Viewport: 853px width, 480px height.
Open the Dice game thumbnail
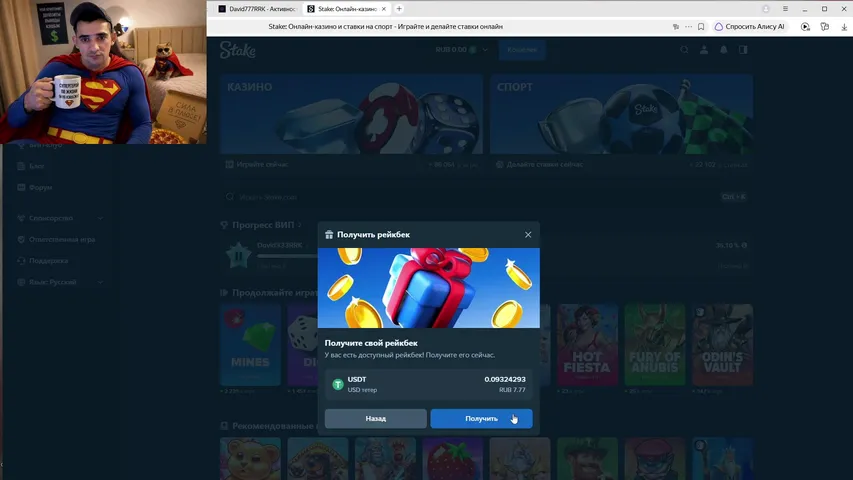[x=302, y=345]
